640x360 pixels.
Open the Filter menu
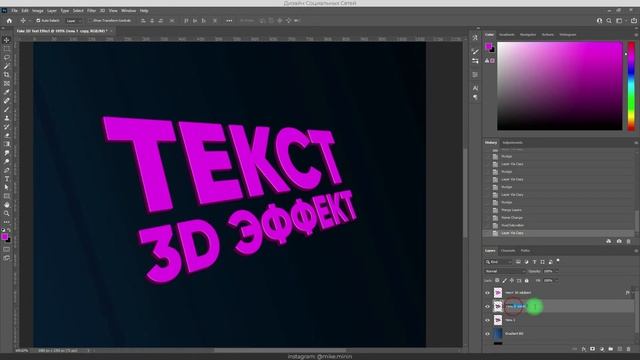(91, 11)
